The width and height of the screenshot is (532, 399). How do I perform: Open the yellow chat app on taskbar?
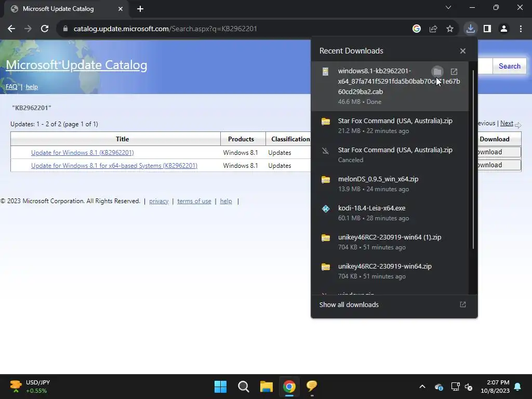312,386
